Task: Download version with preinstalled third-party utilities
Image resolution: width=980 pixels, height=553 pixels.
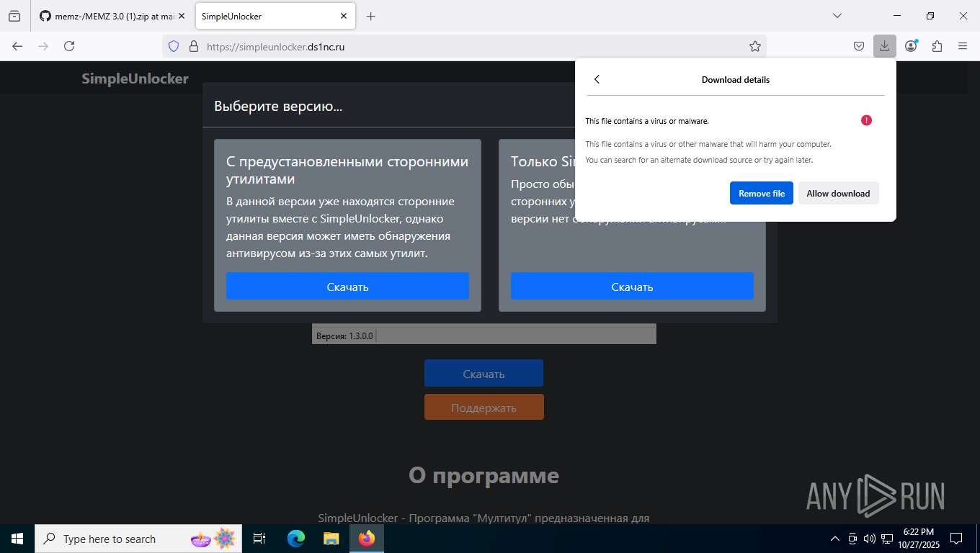Action: [347, 287]
